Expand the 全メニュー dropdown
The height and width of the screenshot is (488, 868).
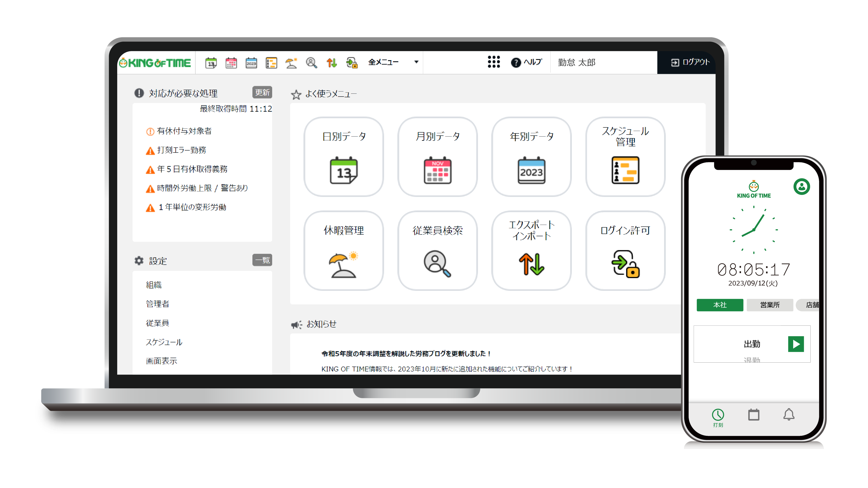393,62
